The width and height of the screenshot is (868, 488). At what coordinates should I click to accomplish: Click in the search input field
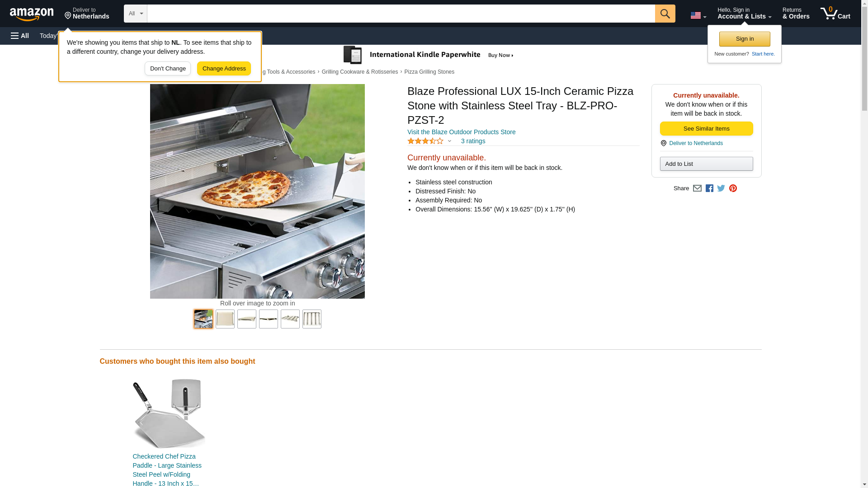point(401,14)
